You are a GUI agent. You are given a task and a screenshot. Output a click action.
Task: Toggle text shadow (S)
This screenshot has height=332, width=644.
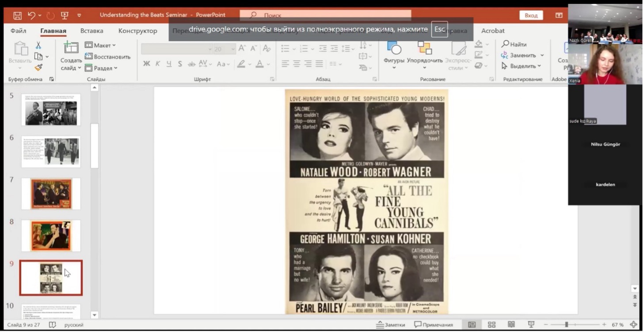[180, 64]
